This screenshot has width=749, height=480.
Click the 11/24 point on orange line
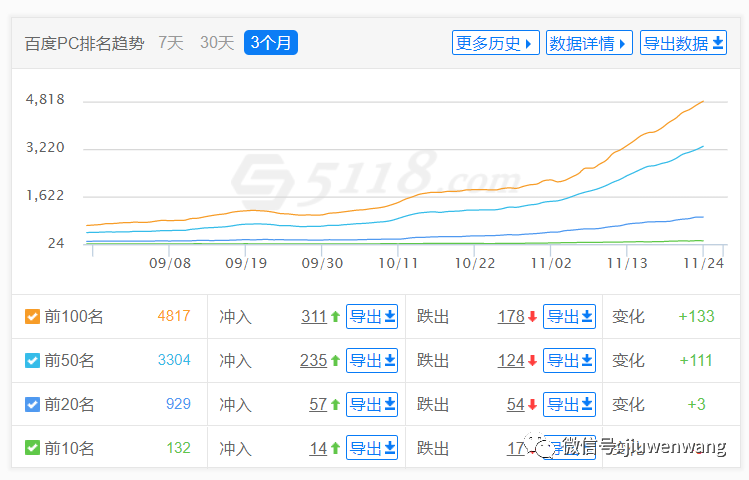pos(703,101)
